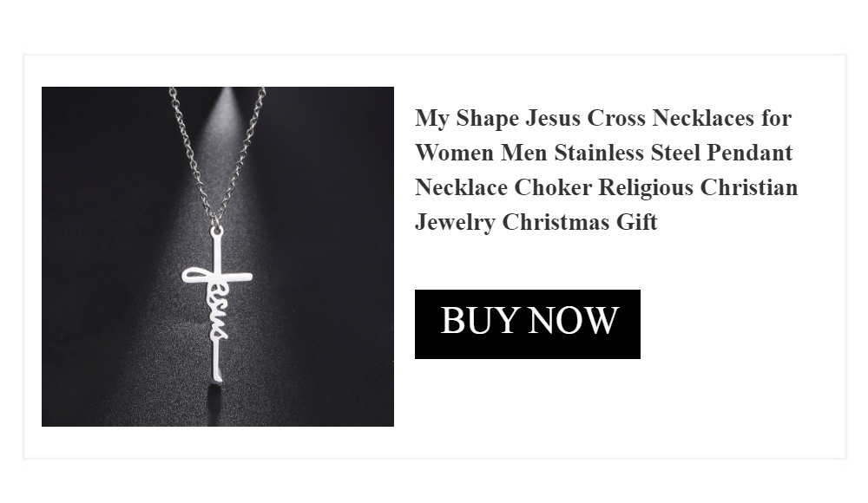Click the necklace chain in the product photo

218,155
